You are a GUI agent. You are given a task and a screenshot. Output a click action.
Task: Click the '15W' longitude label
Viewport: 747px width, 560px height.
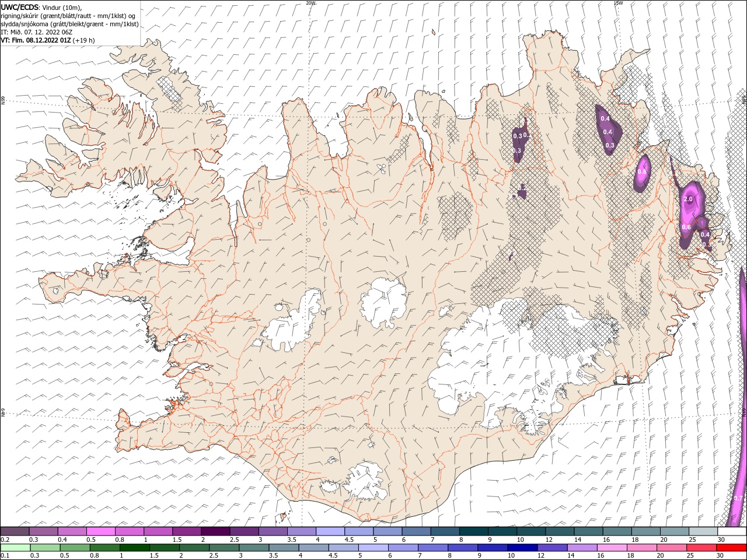click(x=618, y=3)
